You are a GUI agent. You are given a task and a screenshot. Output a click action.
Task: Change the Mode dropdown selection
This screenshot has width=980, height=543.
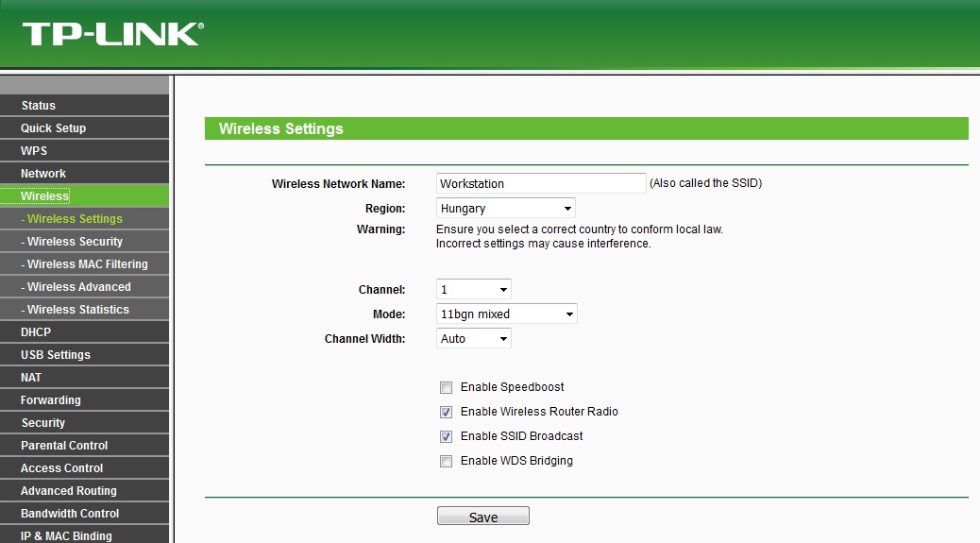[x=506, y=314]
